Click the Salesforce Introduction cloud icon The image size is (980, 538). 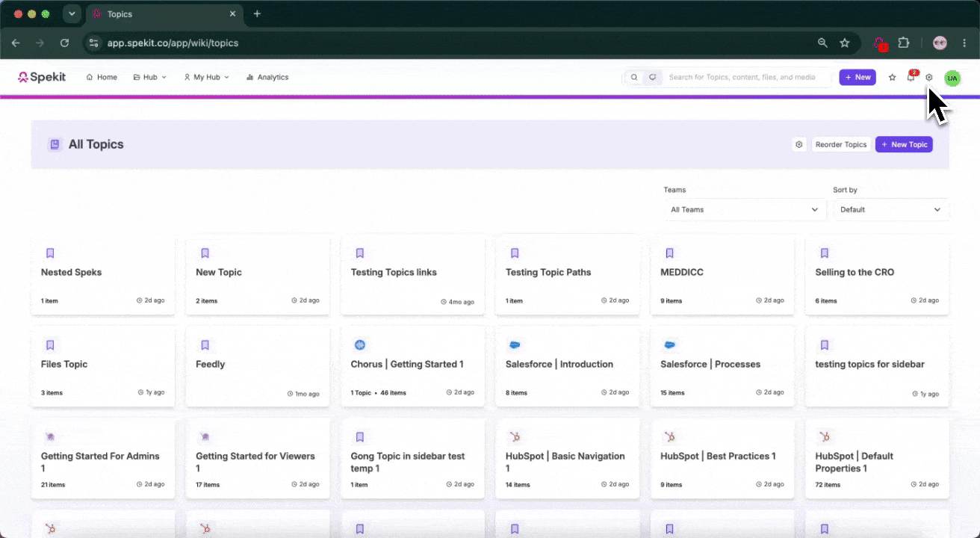(x=515, y=345)
